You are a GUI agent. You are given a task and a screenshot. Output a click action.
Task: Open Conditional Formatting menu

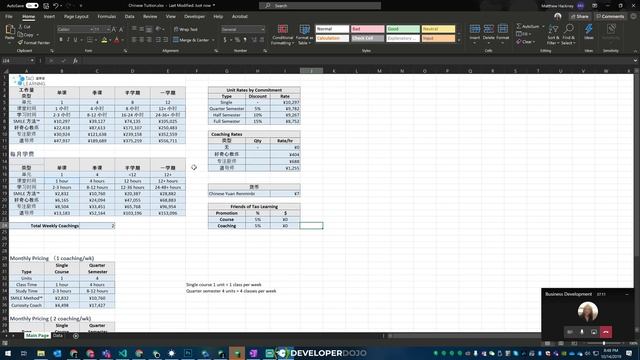tap(282, 35)
